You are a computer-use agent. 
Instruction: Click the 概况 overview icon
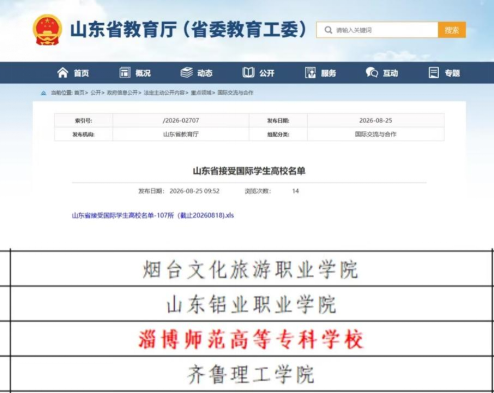click(x=125, y=73)
